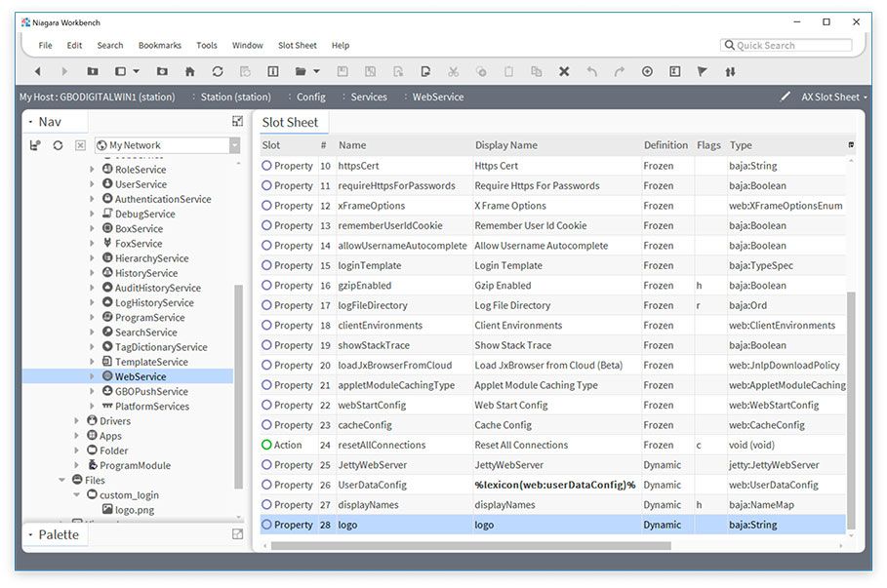This screenshot has width=887, height=588.
Task: Click the flag icon in the toolbar
Action: tap(703, 71)
